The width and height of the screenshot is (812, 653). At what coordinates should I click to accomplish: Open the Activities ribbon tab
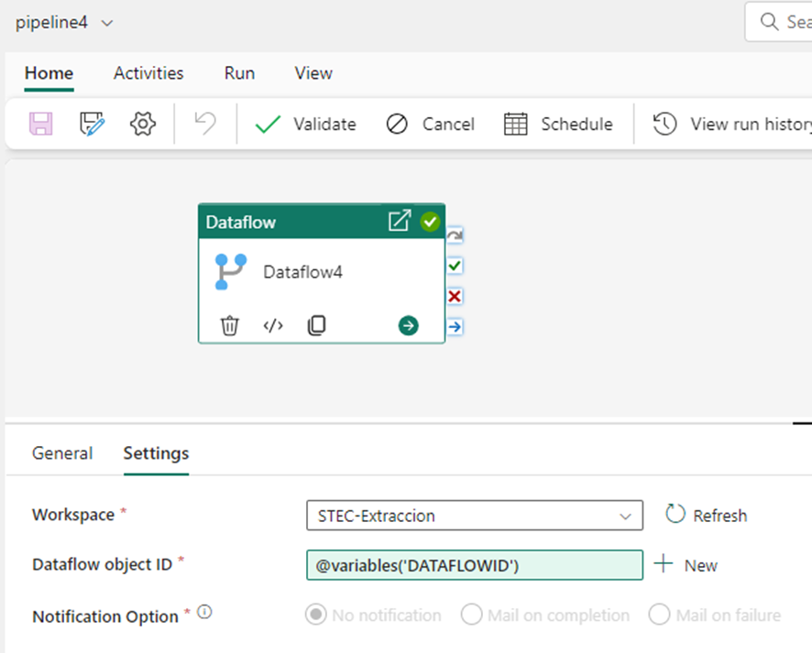[148, 73]
